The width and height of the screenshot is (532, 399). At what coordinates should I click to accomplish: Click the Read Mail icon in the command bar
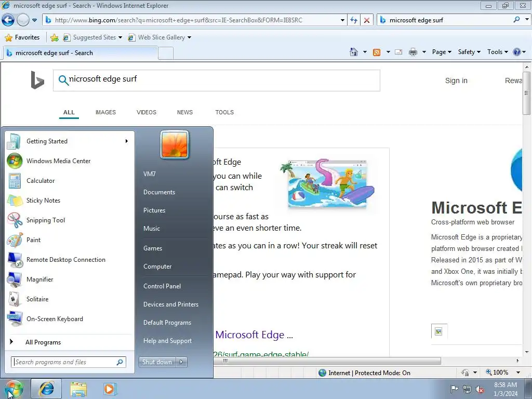(x=398, y=52)
